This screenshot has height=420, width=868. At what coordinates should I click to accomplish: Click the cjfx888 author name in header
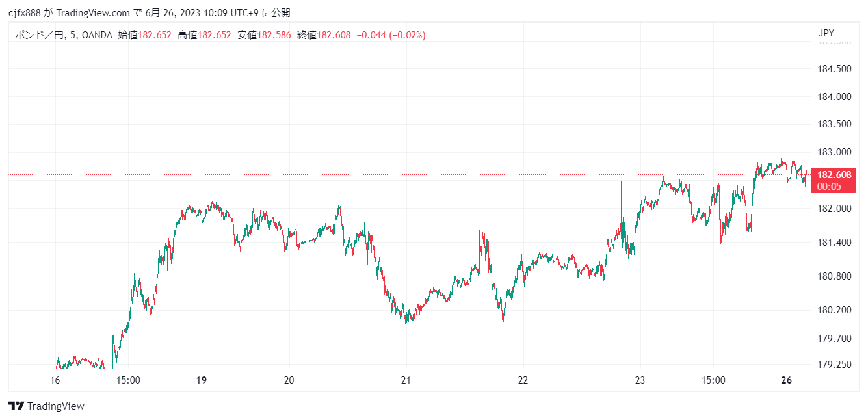24,12
